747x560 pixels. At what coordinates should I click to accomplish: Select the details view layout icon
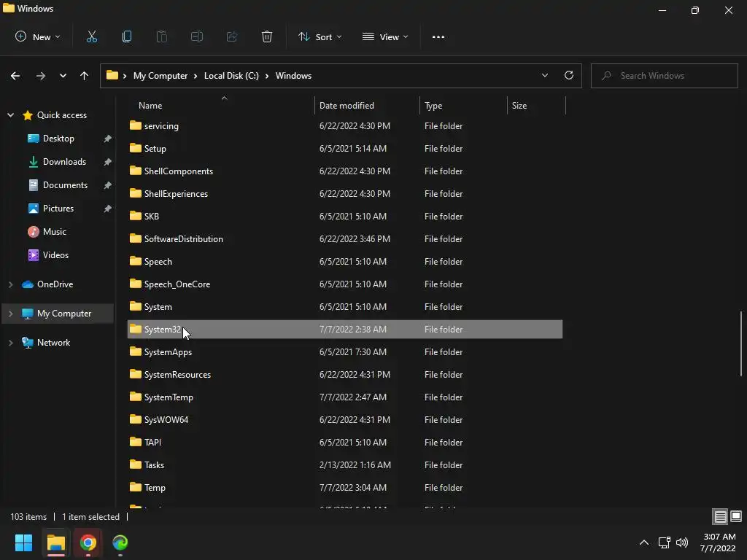point(720,516)
